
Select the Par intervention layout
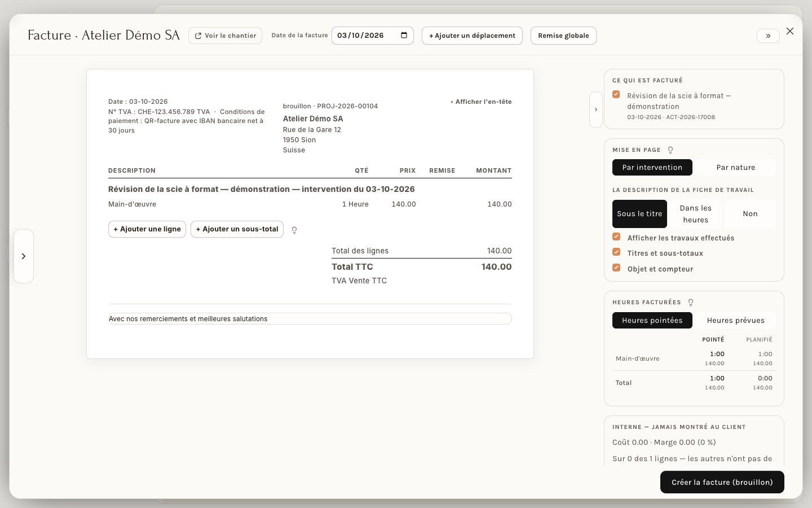pyautogui.click(x=652, y=168)
